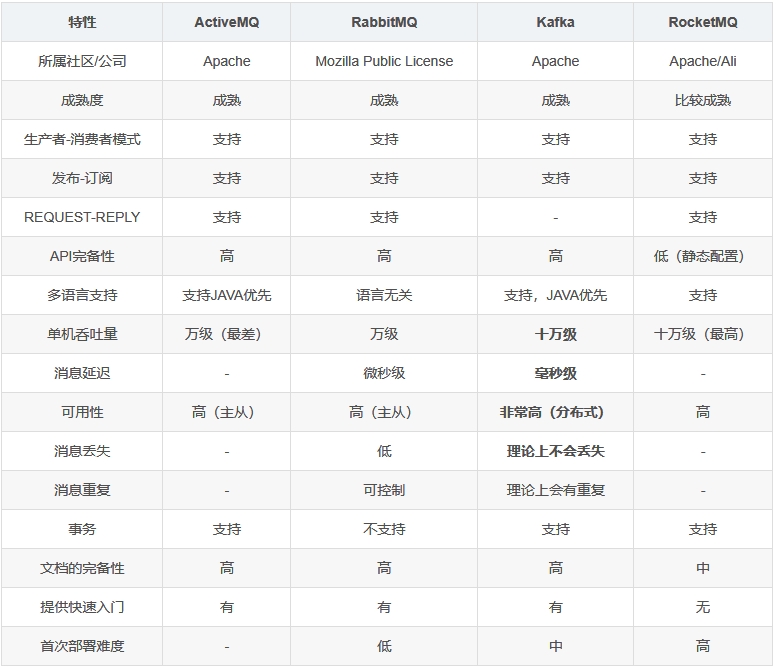Select the 比较成熟 cell for RocketMQ
776x667 pixels.
[x=703, y=100]
